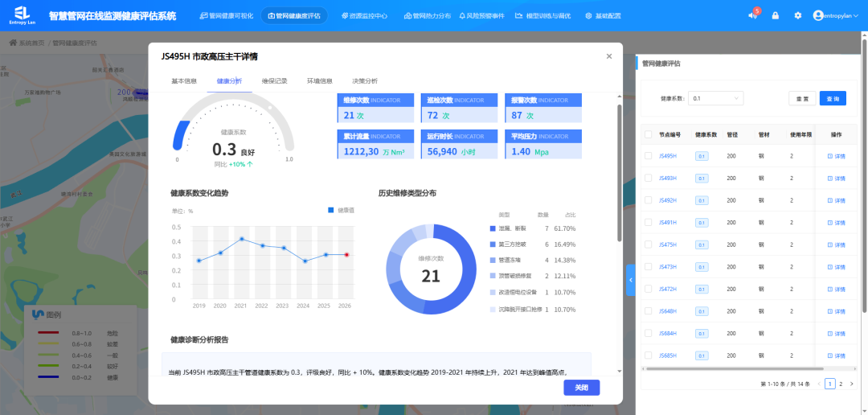Viewport: 868px width, 415px height.
Task: Click the 管道冻堵 legend color swatch
Action: coord(493,260)
